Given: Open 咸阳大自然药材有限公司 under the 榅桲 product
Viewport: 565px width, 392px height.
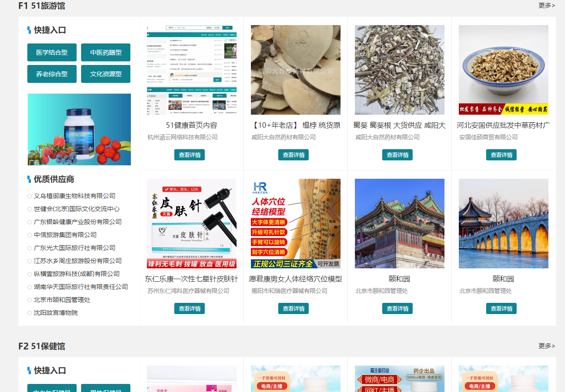Looking at the screenshot, I should [x=284, y=137].
